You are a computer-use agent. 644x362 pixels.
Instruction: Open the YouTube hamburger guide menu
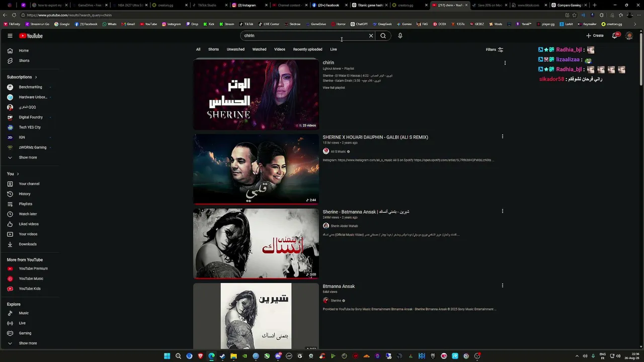[x=10, y=36]
